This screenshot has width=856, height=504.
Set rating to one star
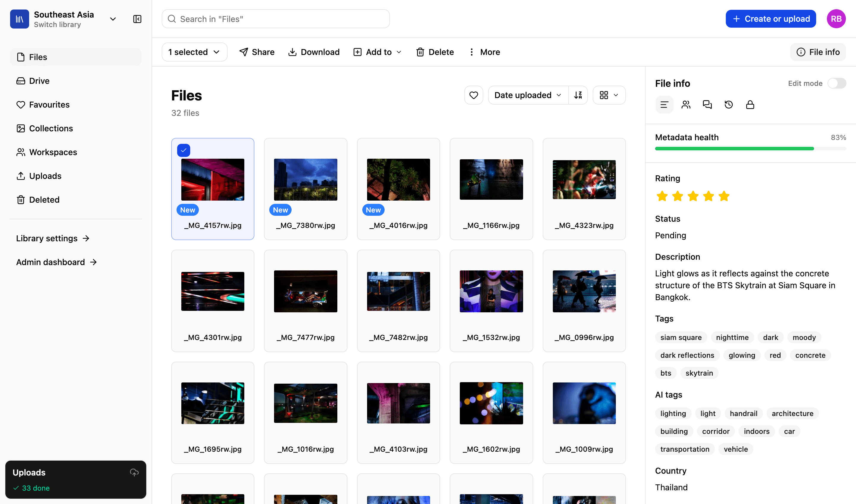[x=662, y=196]
